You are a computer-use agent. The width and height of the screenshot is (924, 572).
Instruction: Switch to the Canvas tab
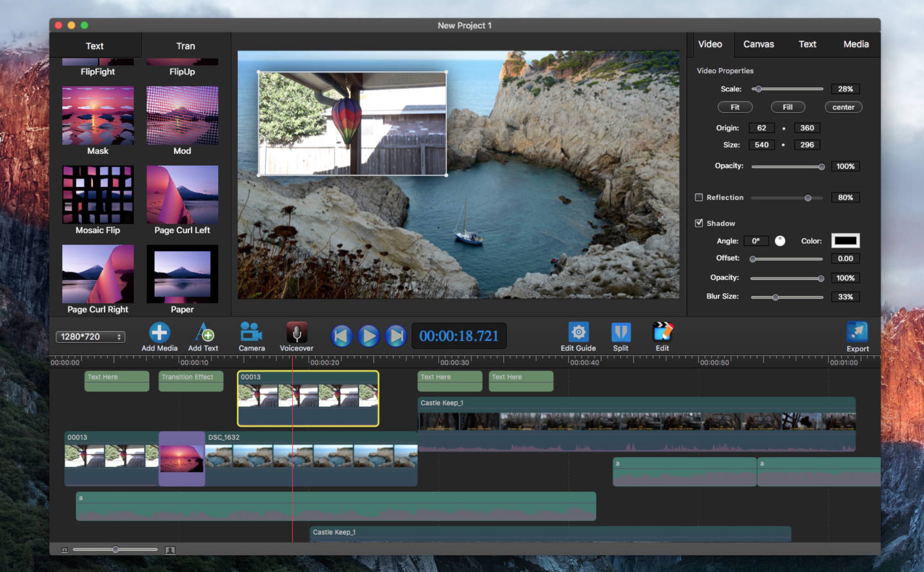point(758,44)
